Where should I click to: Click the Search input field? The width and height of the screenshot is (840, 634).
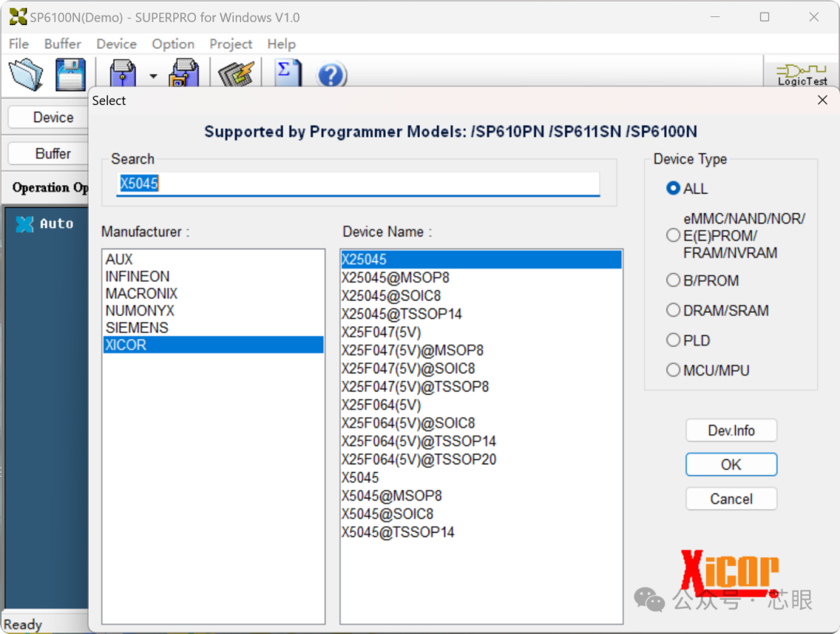[358, 184]
